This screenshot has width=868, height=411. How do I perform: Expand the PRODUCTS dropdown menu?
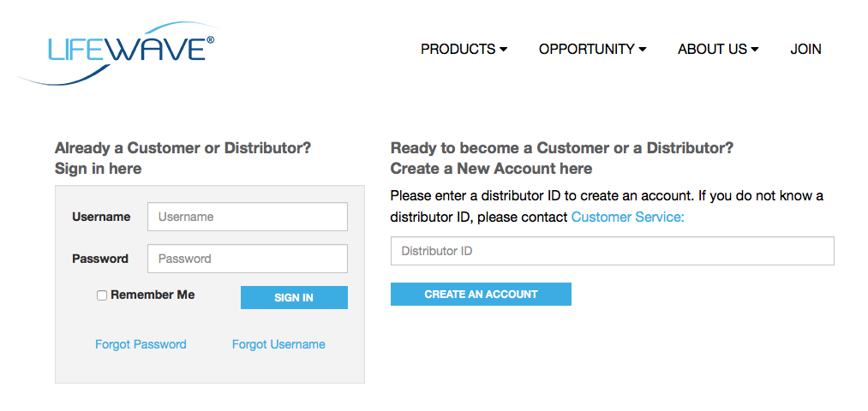coord(464,50)
